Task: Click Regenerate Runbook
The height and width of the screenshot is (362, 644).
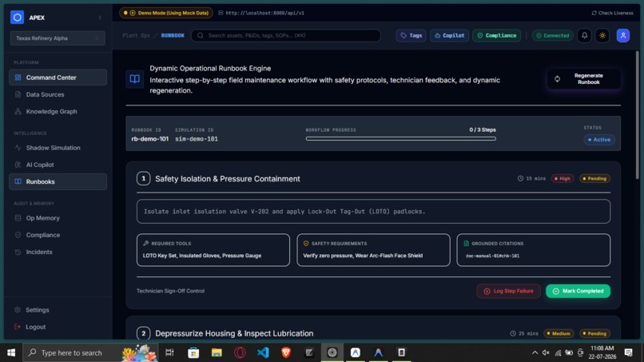Action: 584,79
